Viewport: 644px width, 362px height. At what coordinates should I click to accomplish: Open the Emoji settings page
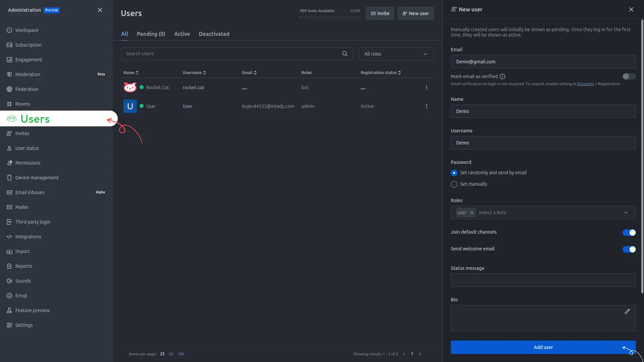click(21, 295)
